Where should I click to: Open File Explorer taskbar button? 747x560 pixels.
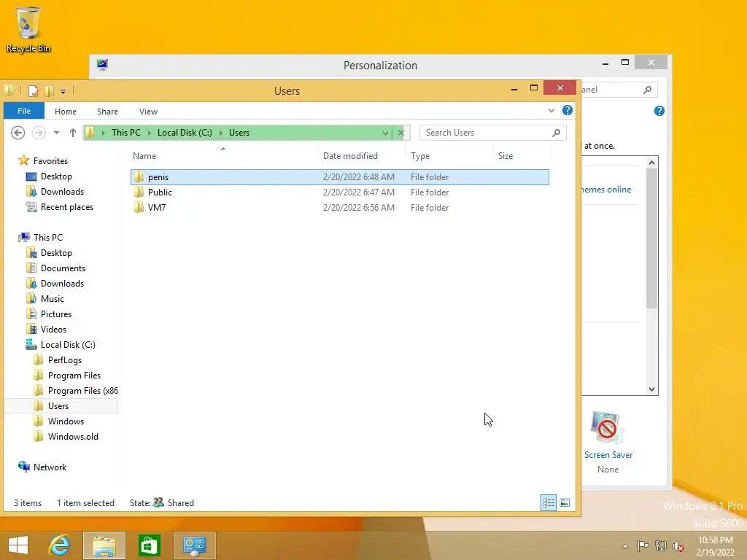tap(104, 545)
